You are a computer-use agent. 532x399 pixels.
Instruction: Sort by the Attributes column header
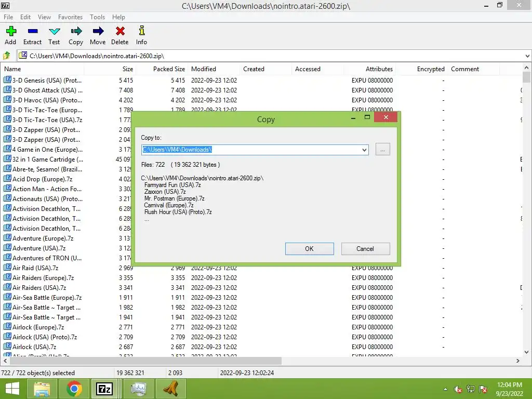(x=370, y=69)
